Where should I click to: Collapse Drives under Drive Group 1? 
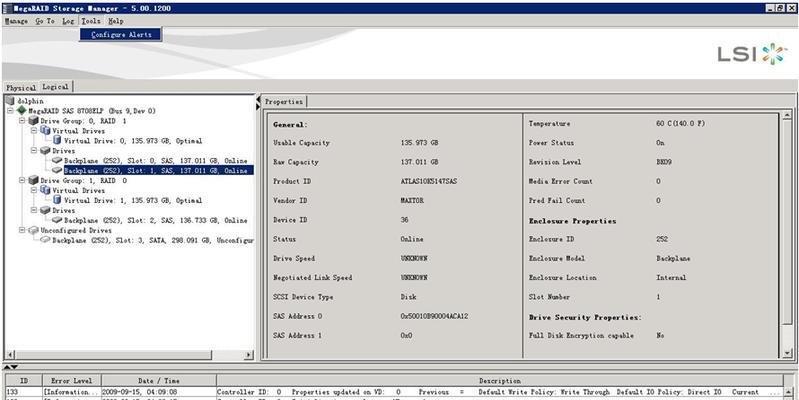[x=34, y=210]
